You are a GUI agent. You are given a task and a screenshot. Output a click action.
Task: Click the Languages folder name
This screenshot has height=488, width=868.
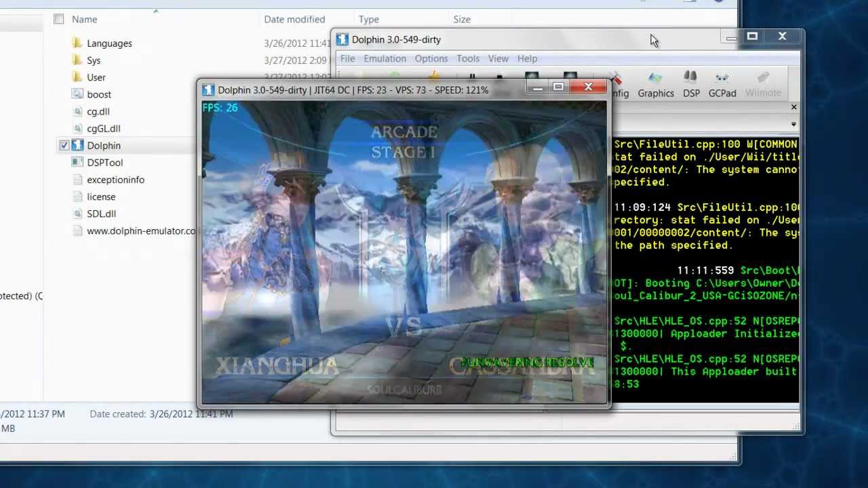(x=109, y=43)
